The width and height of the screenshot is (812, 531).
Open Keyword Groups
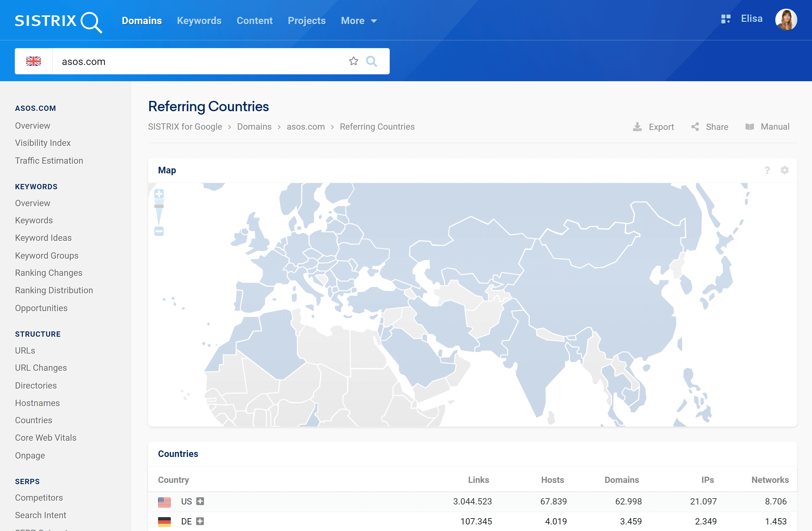pyautogui.click(x=47, y=256)
